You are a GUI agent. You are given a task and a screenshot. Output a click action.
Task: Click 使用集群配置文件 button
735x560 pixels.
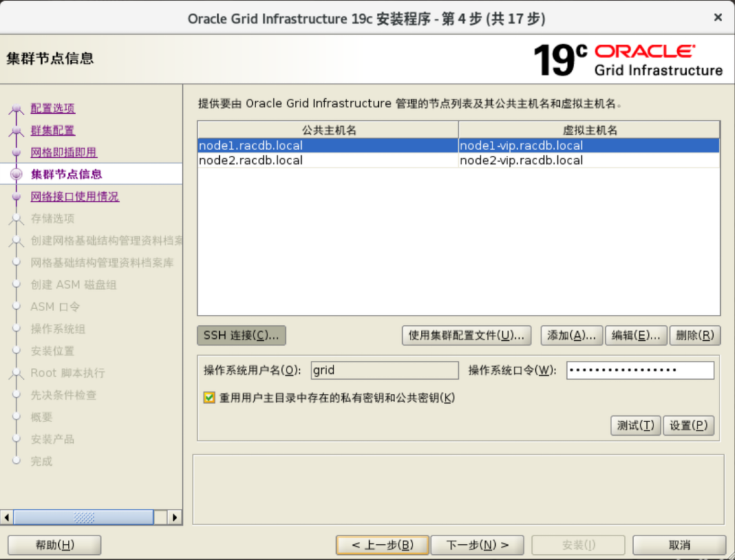[x=466, y=335]
